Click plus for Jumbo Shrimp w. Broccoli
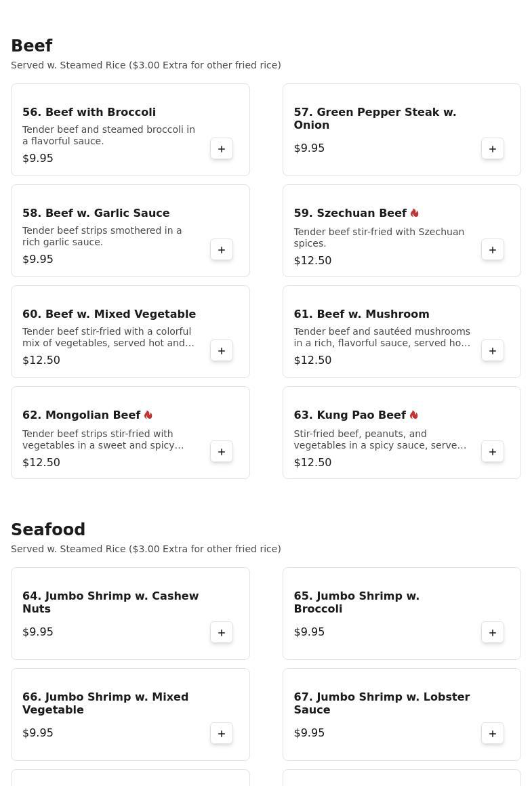The height and width of the screenshot is (786, 532). point(493,633)
